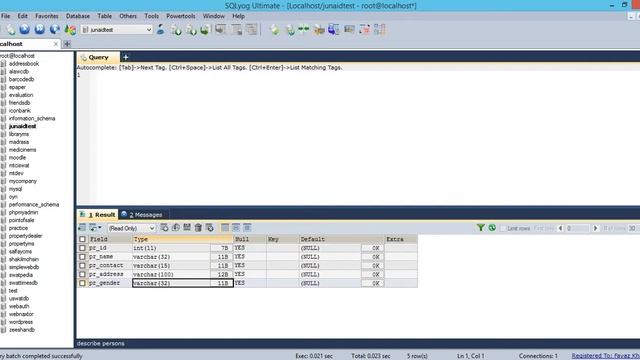The width and height of the screenshot is (640, 360).
Task: Click the Extra column header
Action: (401, 239)
